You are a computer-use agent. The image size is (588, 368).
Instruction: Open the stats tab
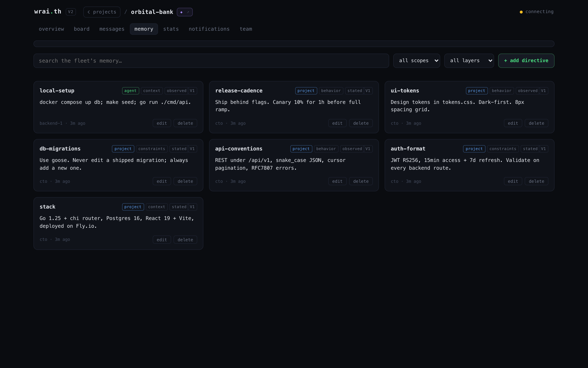[x=171, y=29]
